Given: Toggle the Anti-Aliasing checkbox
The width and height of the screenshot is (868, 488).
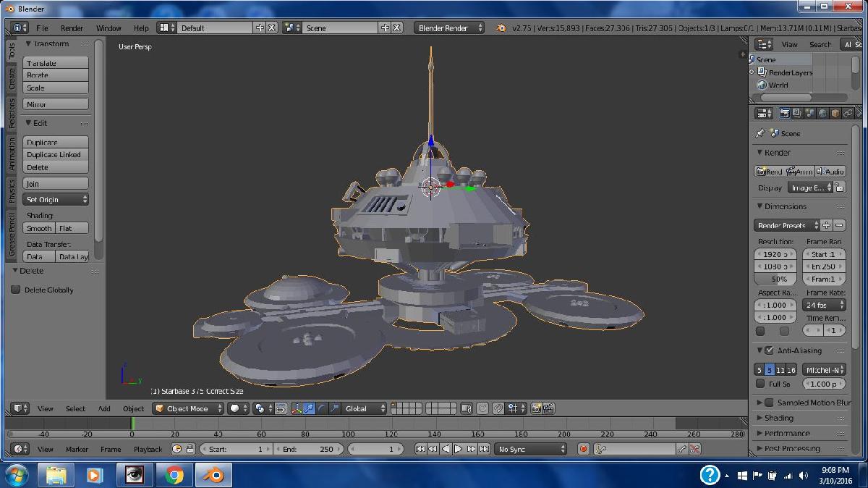Looking at the screenshot, I should [769, 350].
